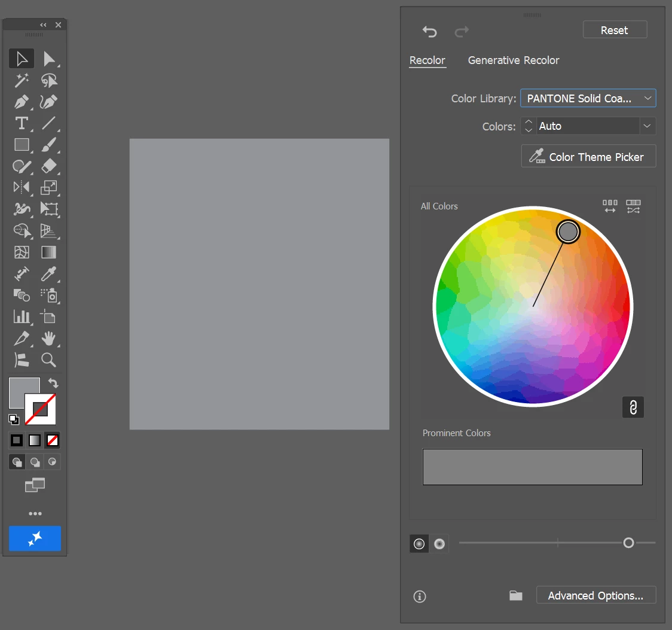Image resolution: width=672 pixels, height=630 pixels.
Task: Select the Rectangle tool
Action: tap(22, 145)
